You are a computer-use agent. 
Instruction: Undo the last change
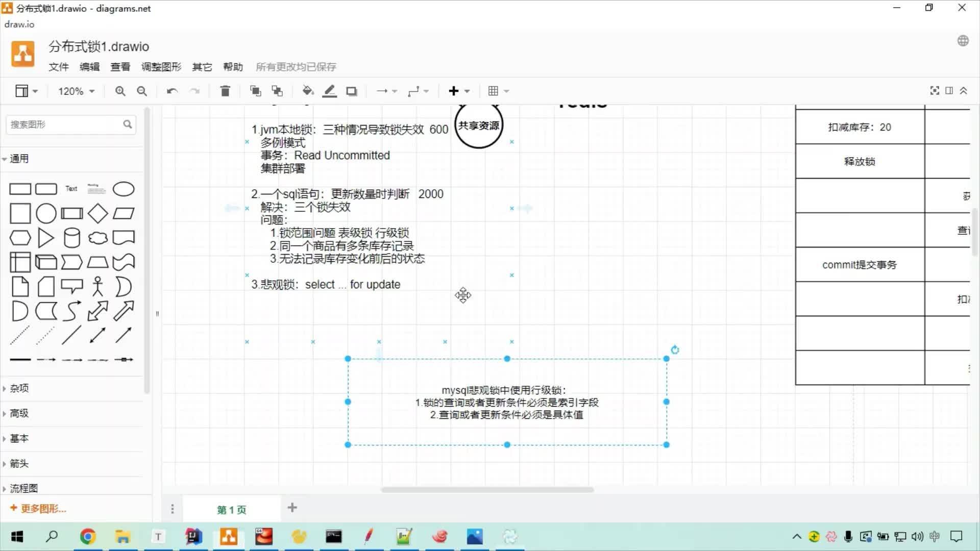pyautogui.click(x=172, y=91)
